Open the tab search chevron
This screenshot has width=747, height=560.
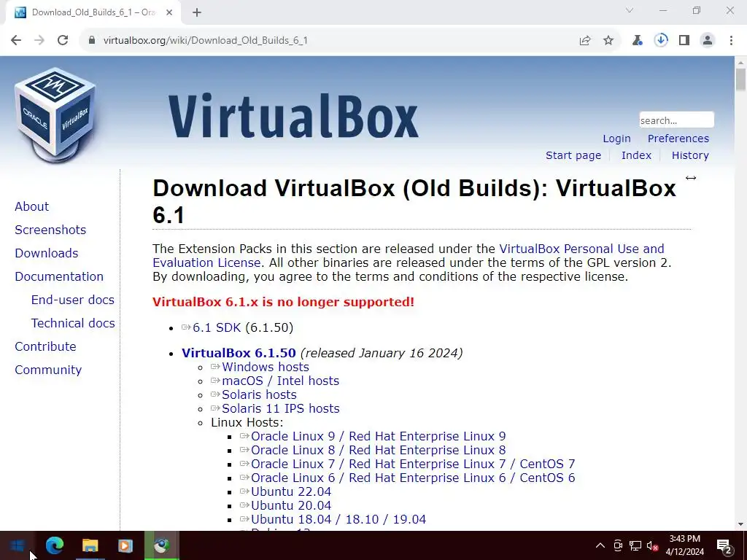[630, 10]
